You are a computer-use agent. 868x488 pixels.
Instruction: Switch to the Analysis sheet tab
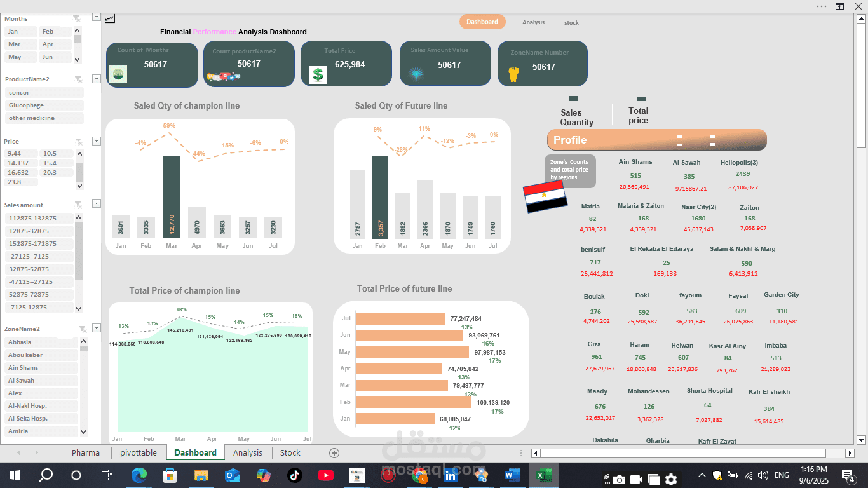pos(248,452)
